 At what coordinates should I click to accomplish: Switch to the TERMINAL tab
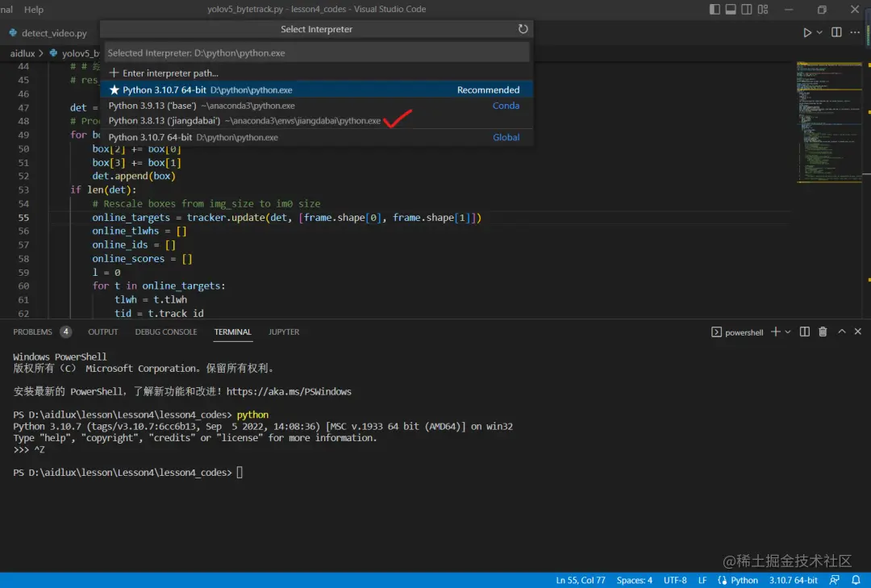coord(233,332)
